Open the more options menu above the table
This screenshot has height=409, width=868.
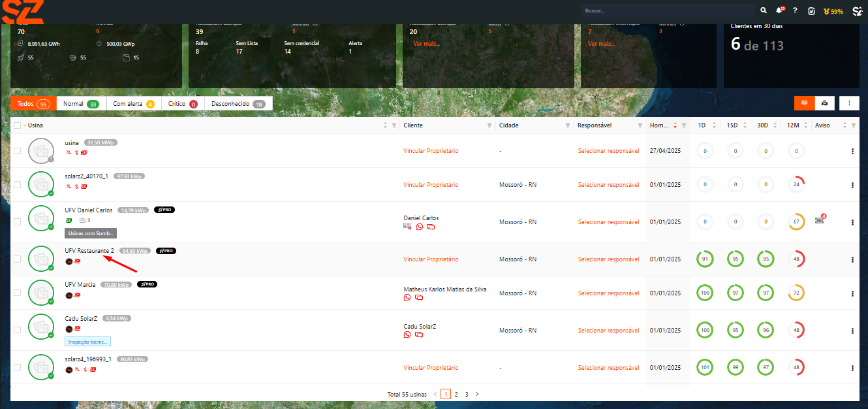(x=848, y=103)
